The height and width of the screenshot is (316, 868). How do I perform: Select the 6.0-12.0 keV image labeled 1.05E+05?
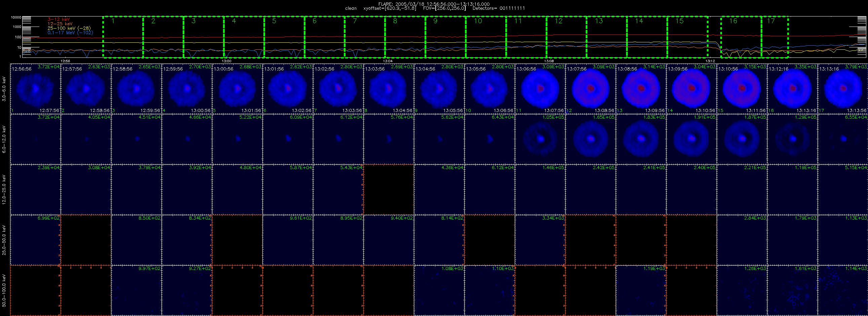pos(540,139)
